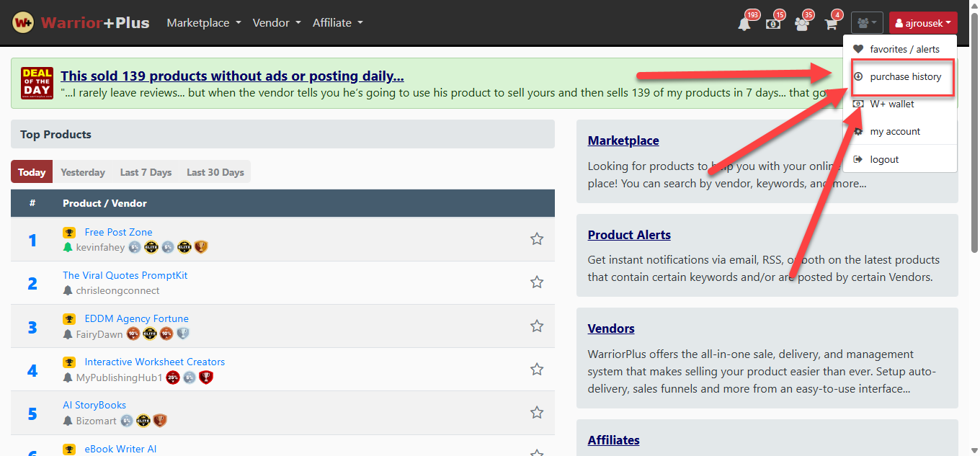Visit the EDDM Agency Fortune product link
Image resolution: width=980 pixels, height=456 pixels.
click(x=137, y=318)
